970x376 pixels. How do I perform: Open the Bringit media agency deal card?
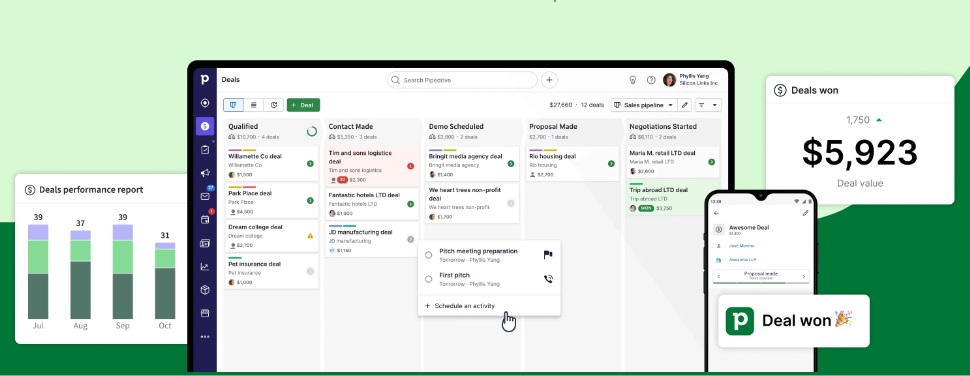(x=473, y=164)
